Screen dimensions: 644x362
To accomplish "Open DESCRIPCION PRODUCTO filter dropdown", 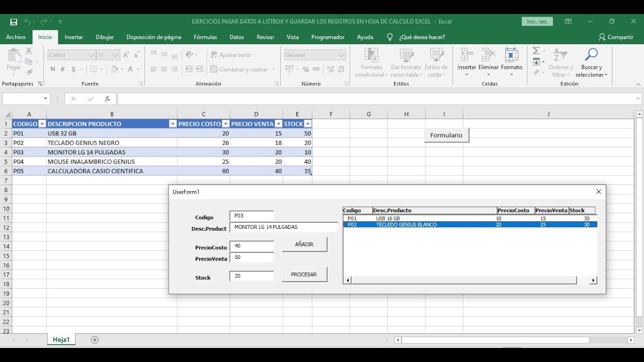I will (x=173, y=124).
